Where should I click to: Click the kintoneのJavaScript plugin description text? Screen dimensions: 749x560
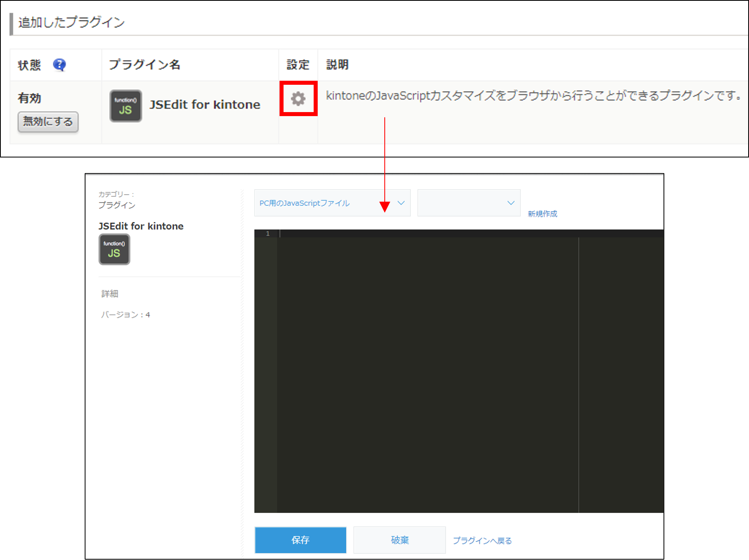point(534,96)
